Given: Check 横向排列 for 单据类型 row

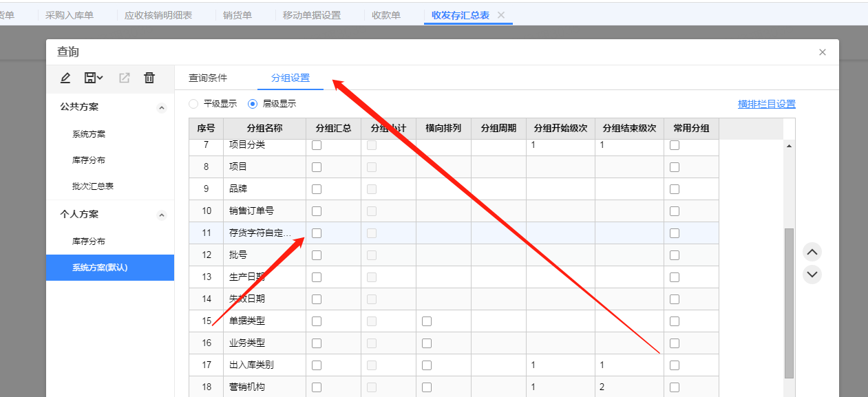Looking at the screenshot, I should [x=427, y=321].
